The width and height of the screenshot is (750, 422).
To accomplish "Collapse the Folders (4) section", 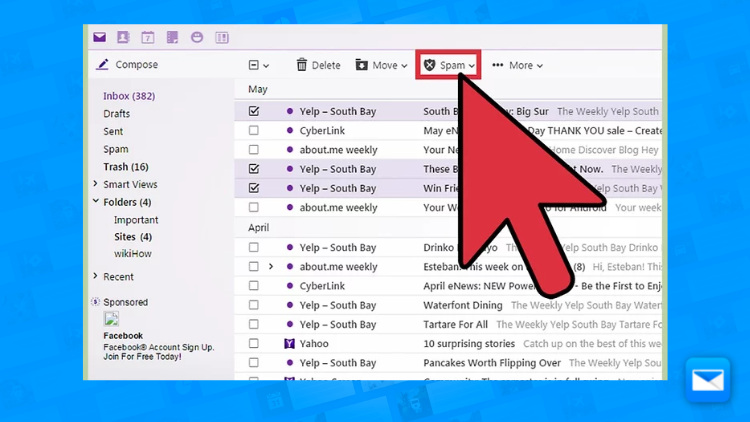I will pyautogui.click(x=95, y=201).
